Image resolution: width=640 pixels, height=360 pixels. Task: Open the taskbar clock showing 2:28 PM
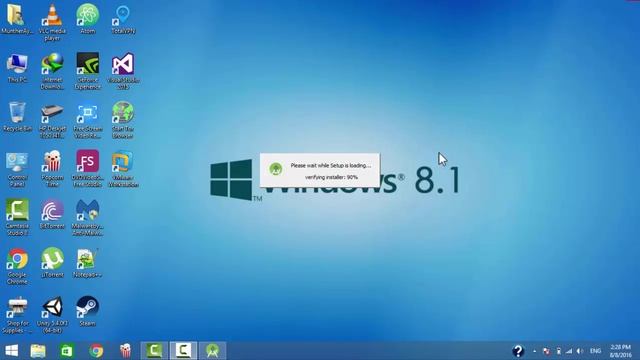(x=620, y=351)
